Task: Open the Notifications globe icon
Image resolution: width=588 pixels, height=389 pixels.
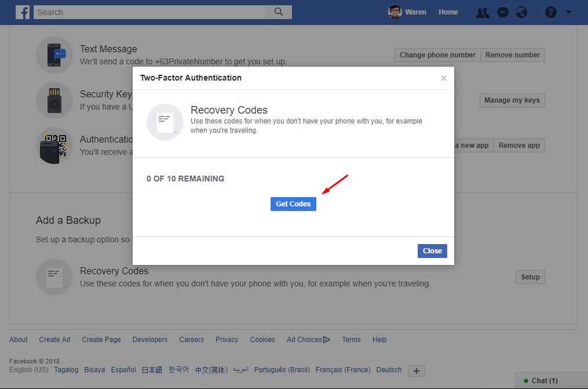Action: coord(521,12)
